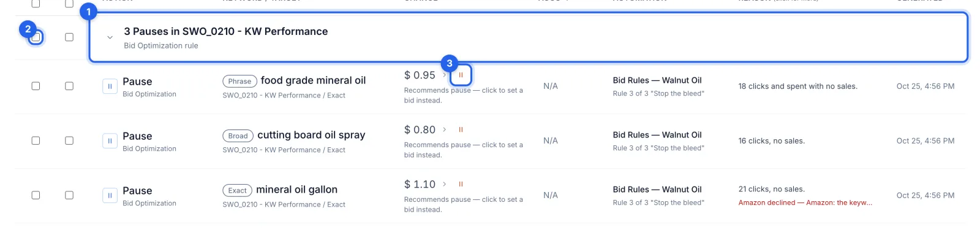Image resolution: width=980 pixels, height=238 pixels.
Task: Click orange pause icon next to $0.80 bid
Action: 461,130
